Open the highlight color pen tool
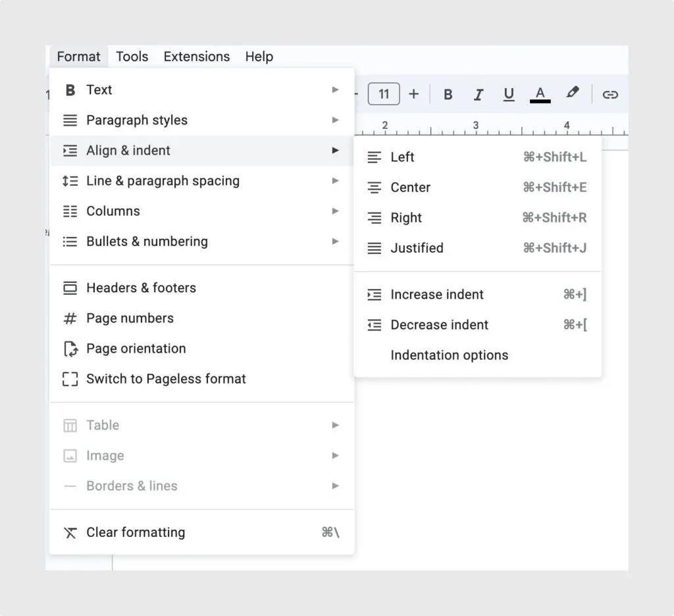Image resolution: width=674 pixels, height=616 pixels. tap(573, 93)
